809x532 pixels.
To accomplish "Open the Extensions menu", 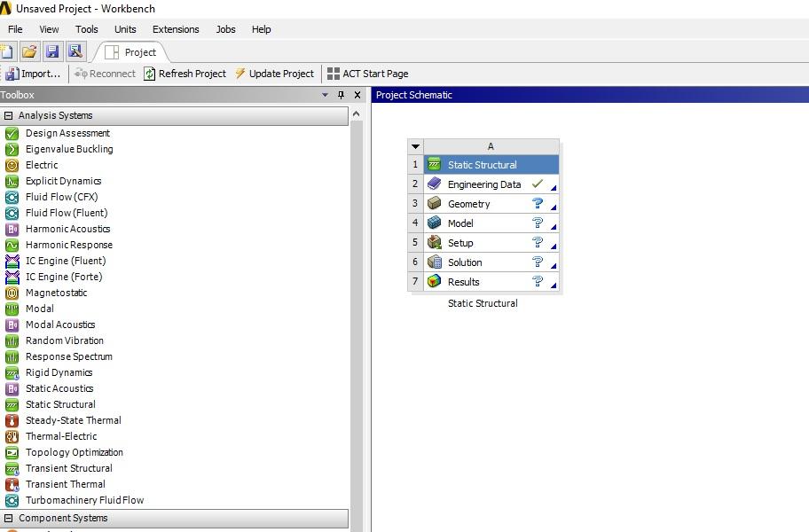I will point(176,29).
